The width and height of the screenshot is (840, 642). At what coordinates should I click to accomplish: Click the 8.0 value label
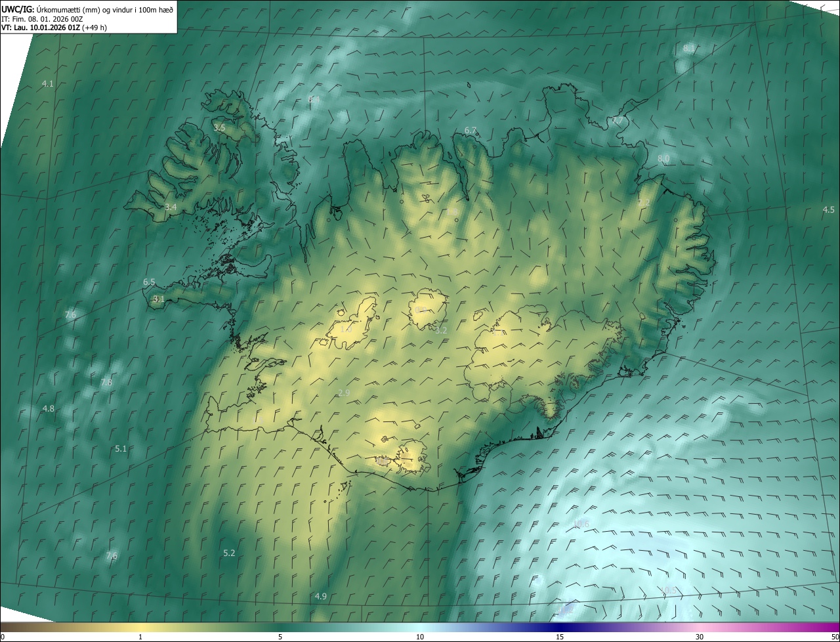(x=663, y=159)
